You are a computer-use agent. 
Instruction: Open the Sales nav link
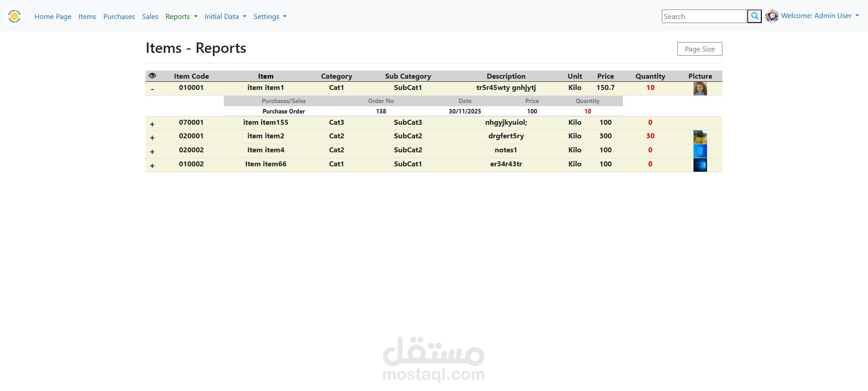coord(150,16)
